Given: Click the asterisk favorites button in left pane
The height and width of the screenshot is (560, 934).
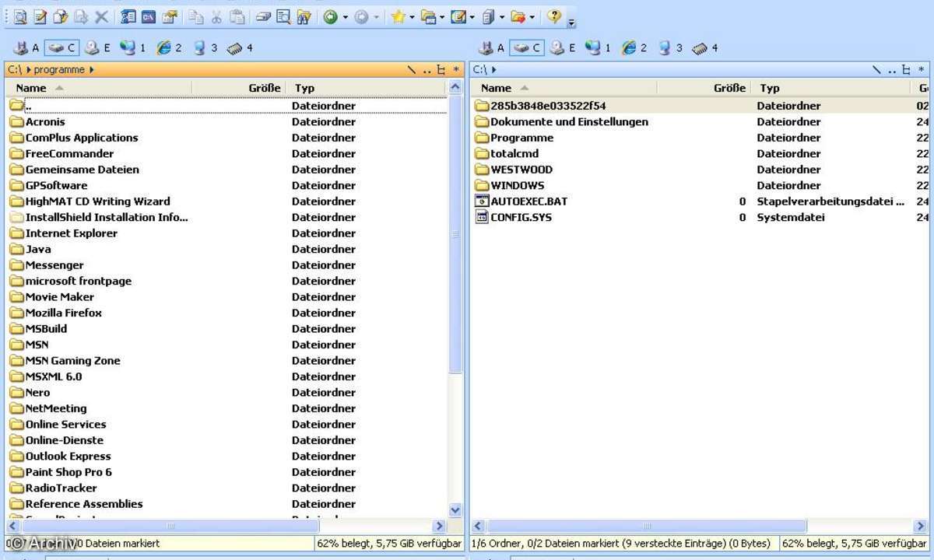Looking at the screenshot, I should (x=456, y=70).
